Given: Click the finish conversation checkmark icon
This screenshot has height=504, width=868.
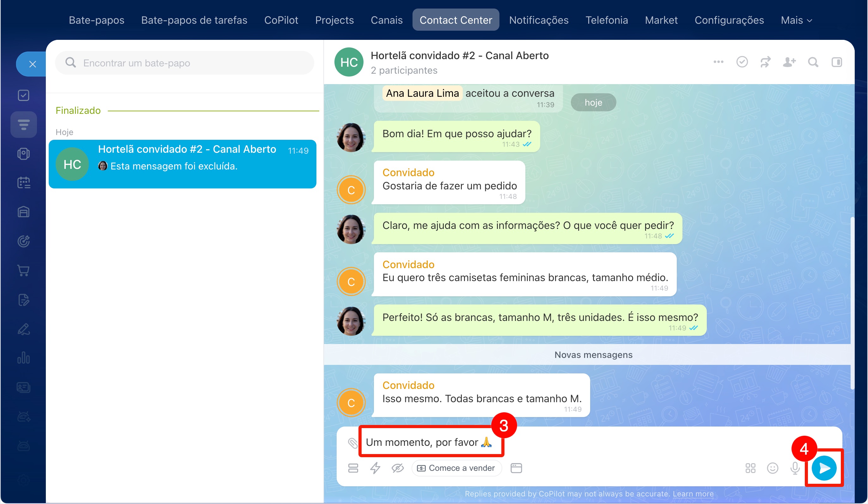Looking at the screenshot, I should pos(742,62).
